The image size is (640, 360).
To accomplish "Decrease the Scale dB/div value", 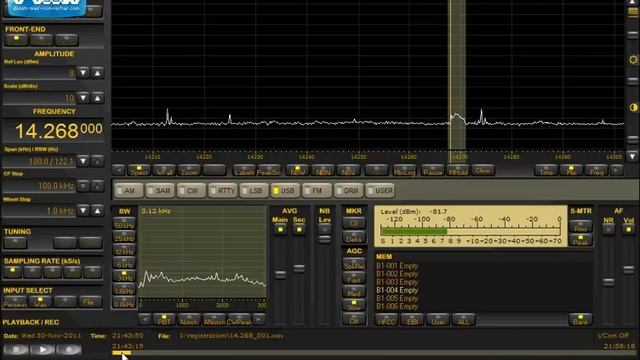I will [x=83, y=98].
